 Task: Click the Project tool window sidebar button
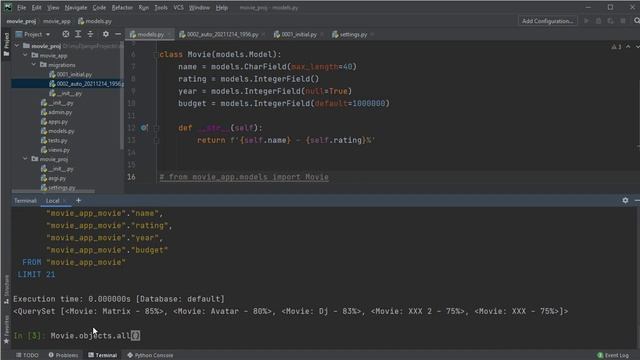6,44
